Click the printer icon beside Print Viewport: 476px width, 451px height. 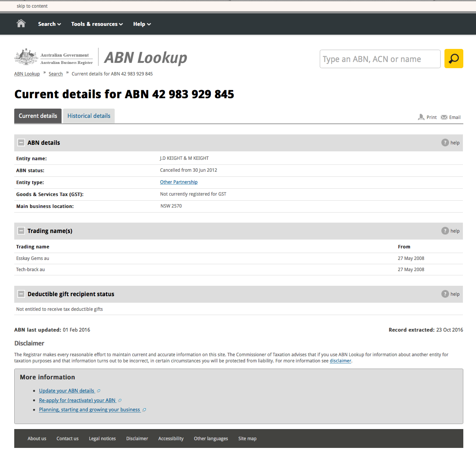click(x=421, y=117)
